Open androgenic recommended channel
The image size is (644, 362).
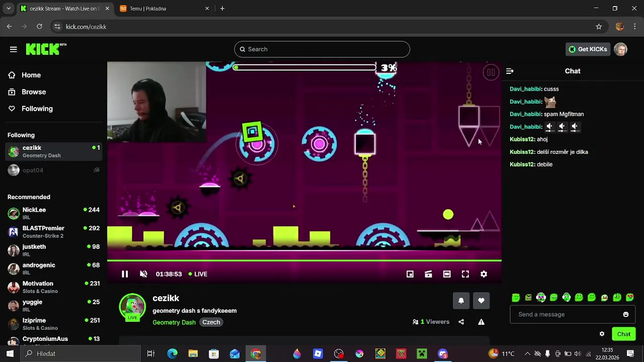[53, 268]
